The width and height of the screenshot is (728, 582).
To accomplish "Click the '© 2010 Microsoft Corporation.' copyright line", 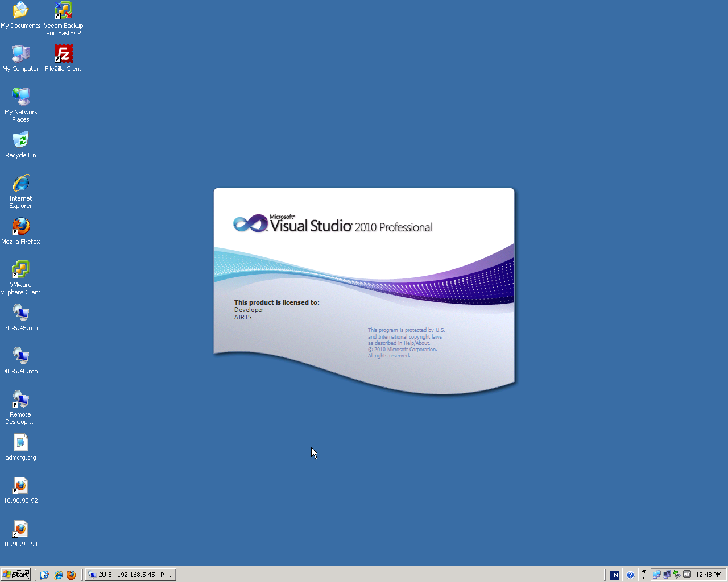I will point(402,350).
